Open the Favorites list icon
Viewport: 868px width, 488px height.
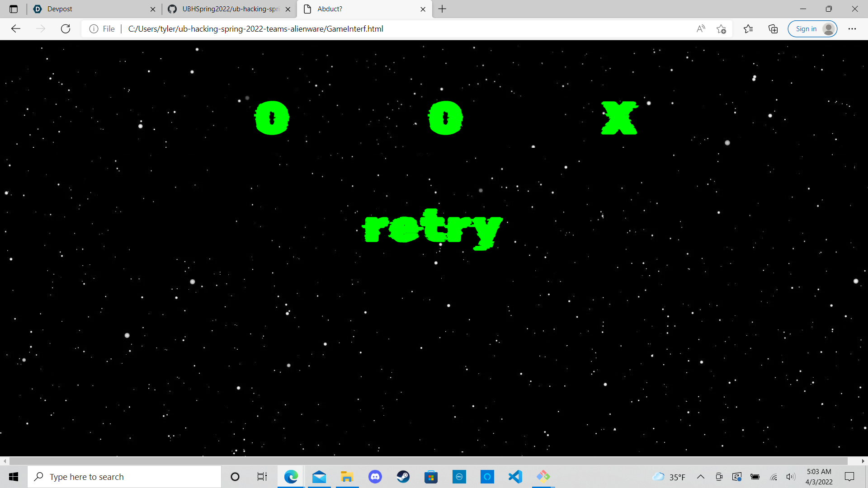tap(748, 29)
